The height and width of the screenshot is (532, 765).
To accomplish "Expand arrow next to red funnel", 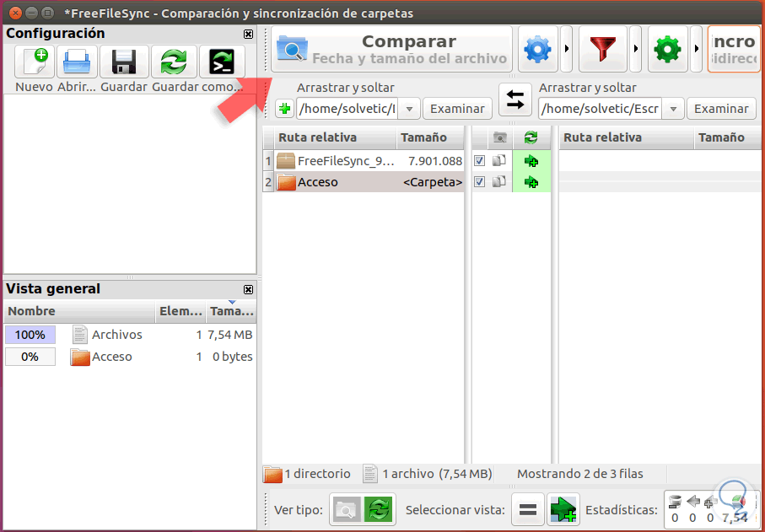I will click(636, 49).
